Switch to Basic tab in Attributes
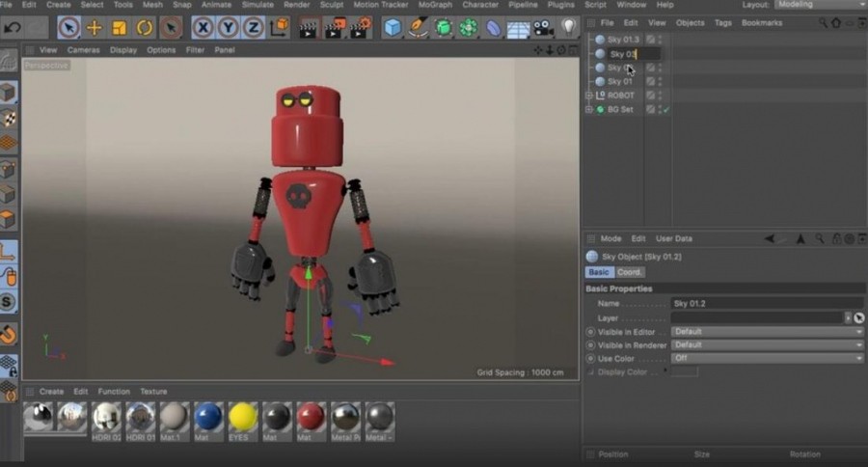This screenshot has width=868, height=467. 598,272
